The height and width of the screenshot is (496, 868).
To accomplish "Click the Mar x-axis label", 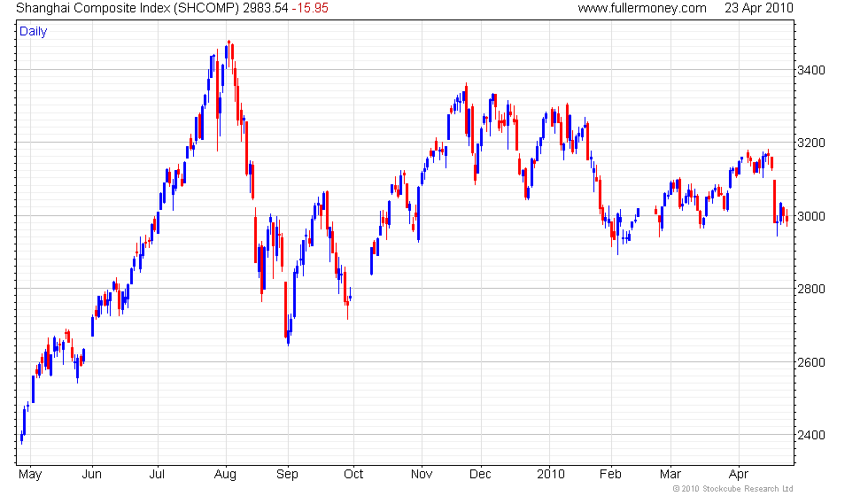I will (670, 475).
